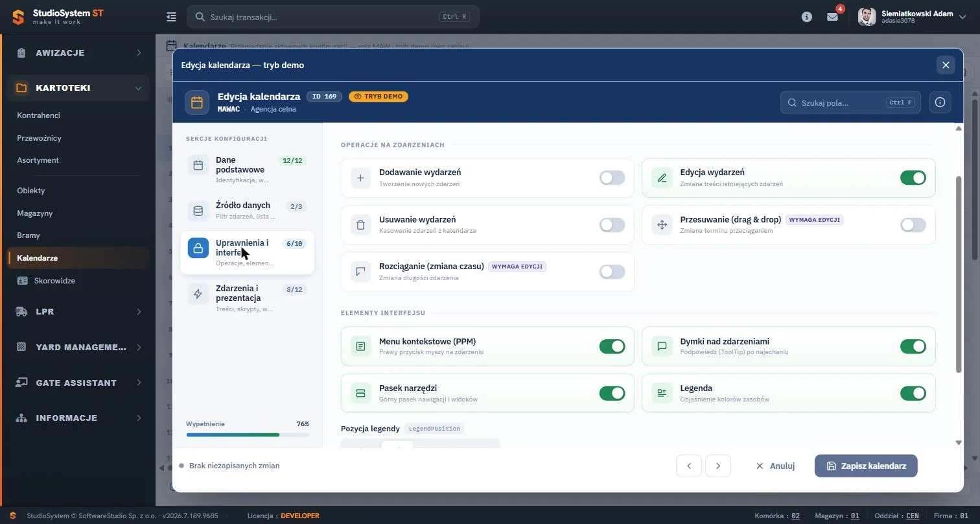This screenshot has height=524, width=980.
Task: Click the Kartoteki folder icon
Action: (21, 88)
